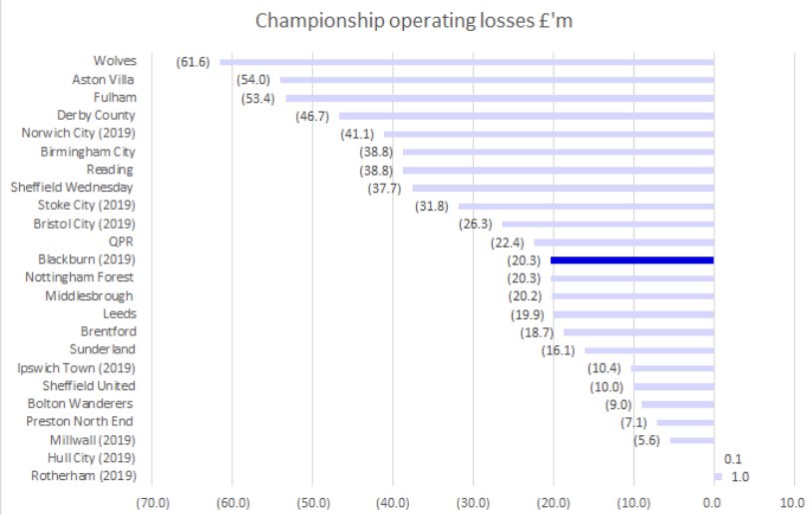Select the Hull City (2019) category label

pyautogui.click(x=91, y=457)
